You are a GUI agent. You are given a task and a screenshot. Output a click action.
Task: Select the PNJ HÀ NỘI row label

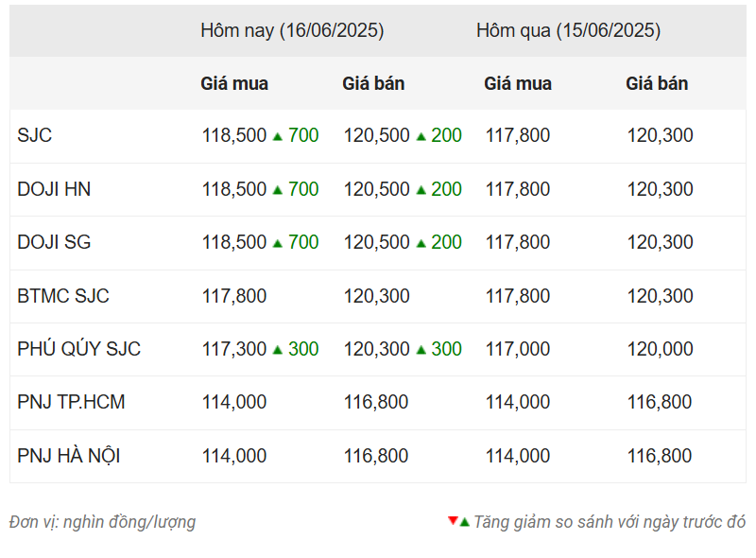click(x=68, y=455)
